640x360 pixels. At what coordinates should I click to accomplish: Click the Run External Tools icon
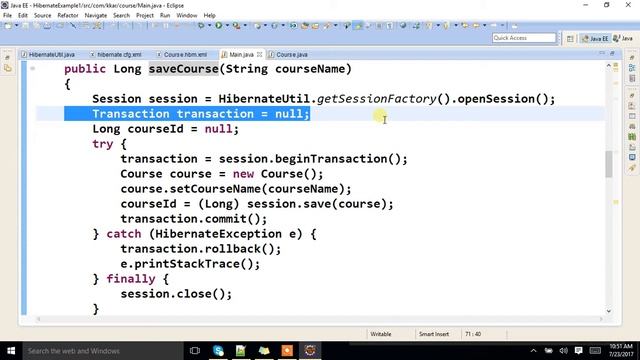(236, 26)
